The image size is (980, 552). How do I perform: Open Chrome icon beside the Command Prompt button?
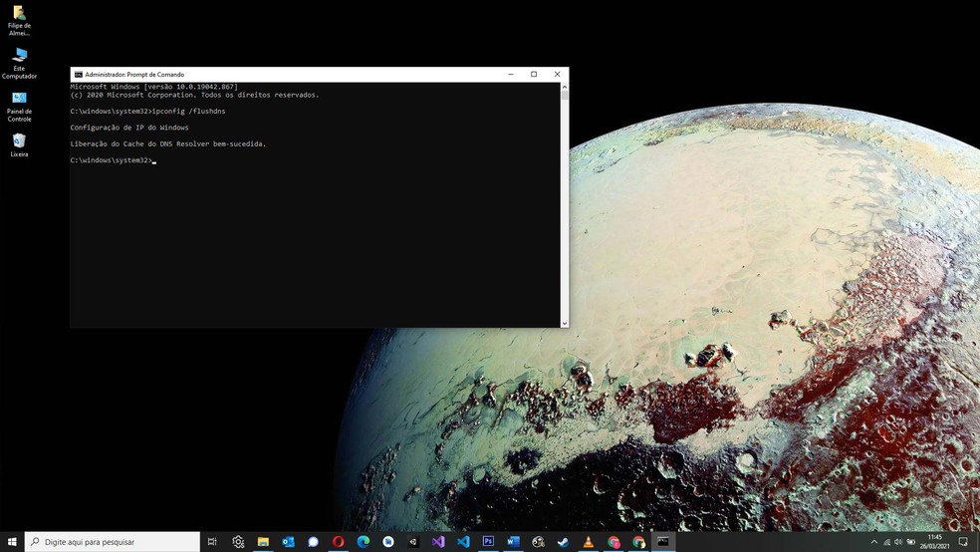tap(638, 541)
